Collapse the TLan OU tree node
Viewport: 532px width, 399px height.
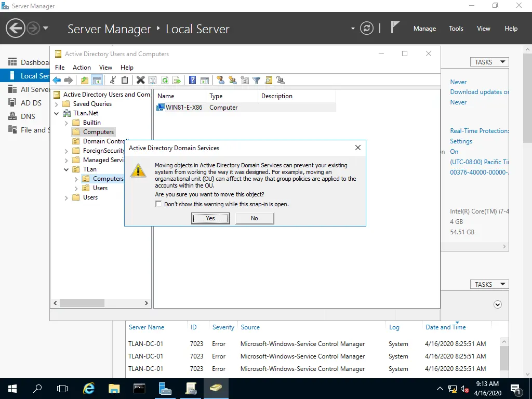click(x=66, y=169)
